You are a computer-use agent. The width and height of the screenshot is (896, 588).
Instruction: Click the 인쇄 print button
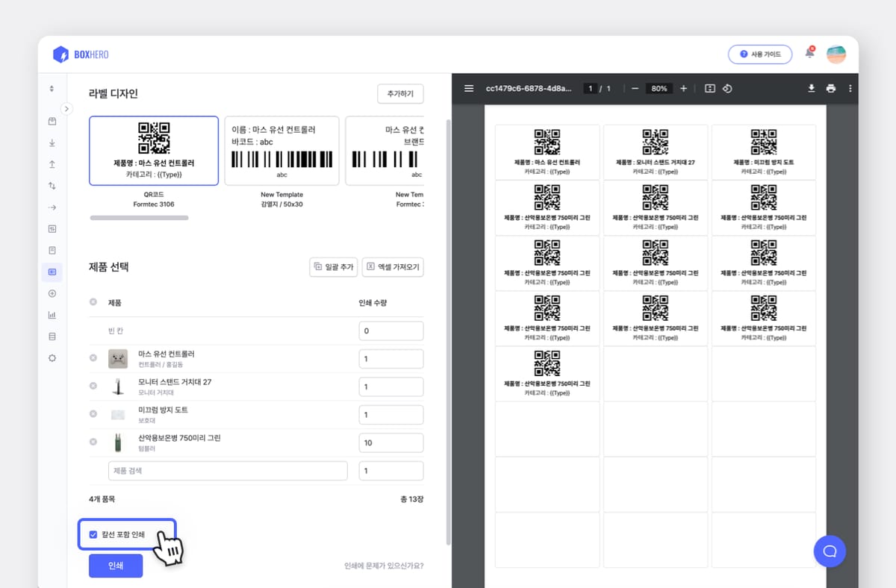pos(116,566)
